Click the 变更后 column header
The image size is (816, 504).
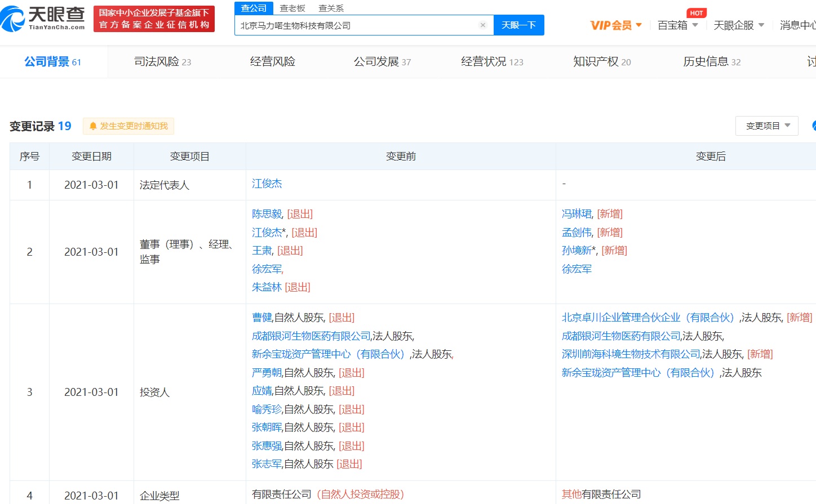pos(711,157)
